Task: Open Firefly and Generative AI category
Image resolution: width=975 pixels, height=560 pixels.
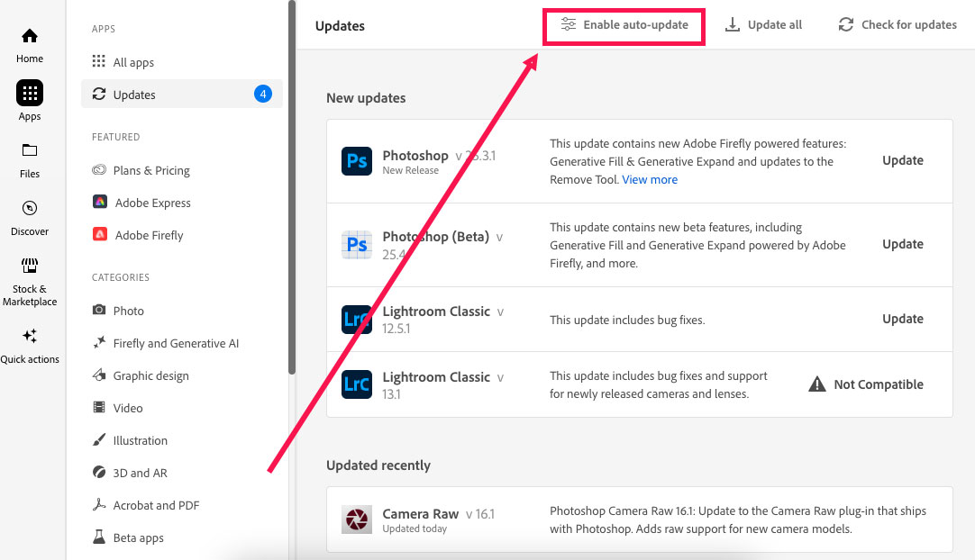Action: tap(176, 343)
